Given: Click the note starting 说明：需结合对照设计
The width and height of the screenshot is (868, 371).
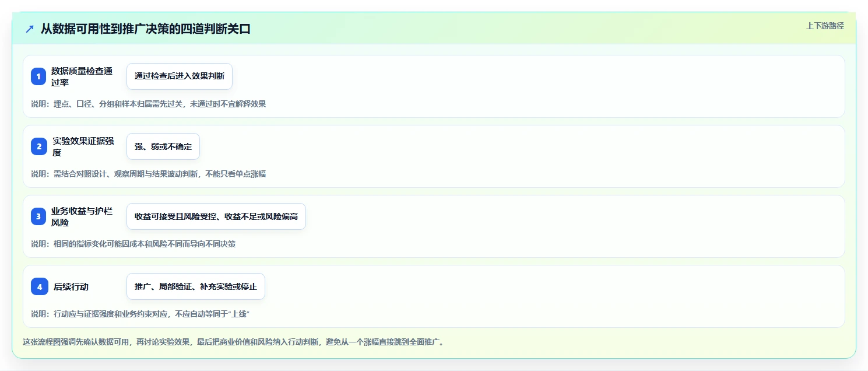Looking at the screenshot, I should click(149, 174).
